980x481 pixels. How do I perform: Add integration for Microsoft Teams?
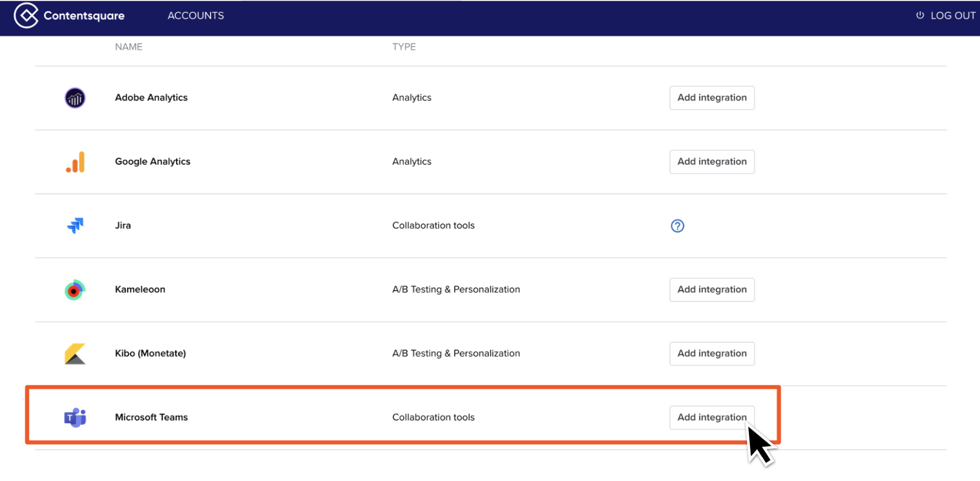[712, 417]
